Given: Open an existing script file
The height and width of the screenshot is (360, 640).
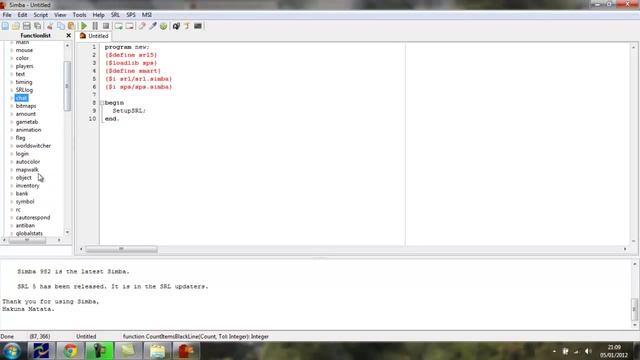Looking at the screenshot, I should (x=16, y=26).
